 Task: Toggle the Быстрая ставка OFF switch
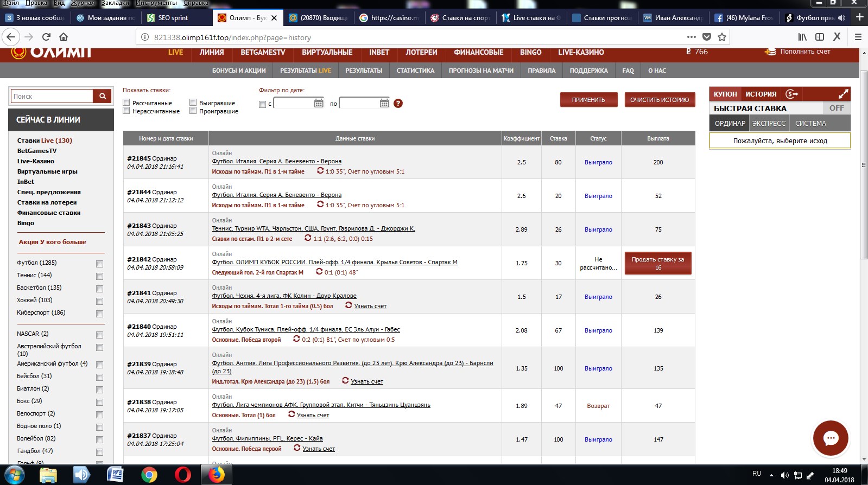click(836, 108)
